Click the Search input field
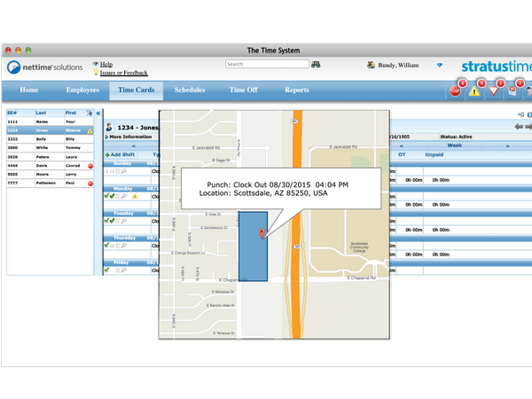This screenshot has height=399, width=532. [x=268, y=64]
